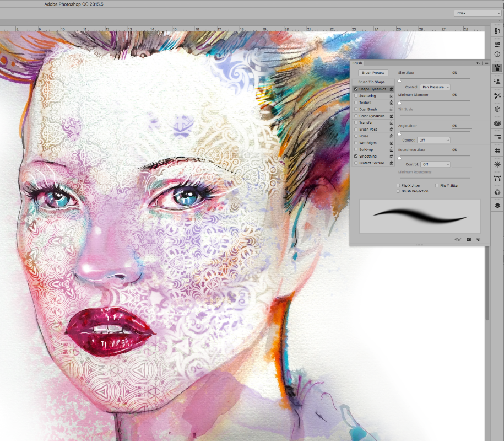Open the Swatches grid icon
This screenshot has height=441, width=504.
497,150
